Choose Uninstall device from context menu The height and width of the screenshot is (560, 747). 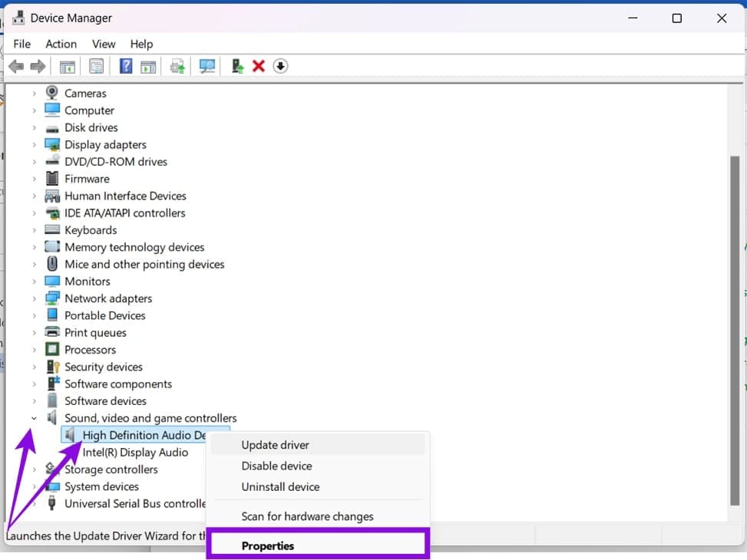point(318,486)
